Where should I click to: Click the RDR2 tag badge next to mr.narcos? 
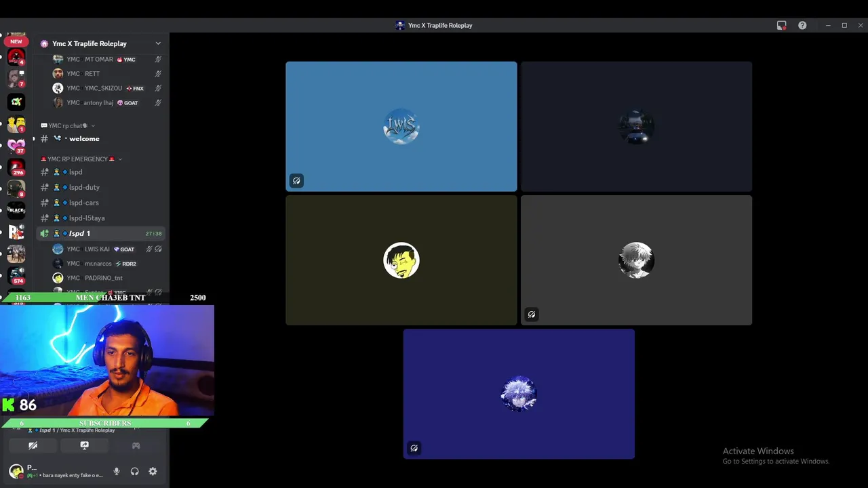click(x=125, y=264)
